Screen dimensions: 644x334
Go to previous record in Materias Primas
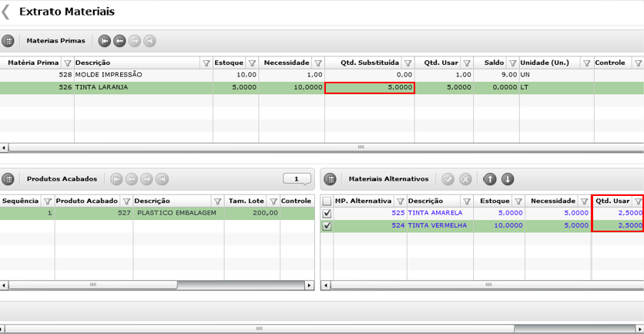click(x=119, y=41)
